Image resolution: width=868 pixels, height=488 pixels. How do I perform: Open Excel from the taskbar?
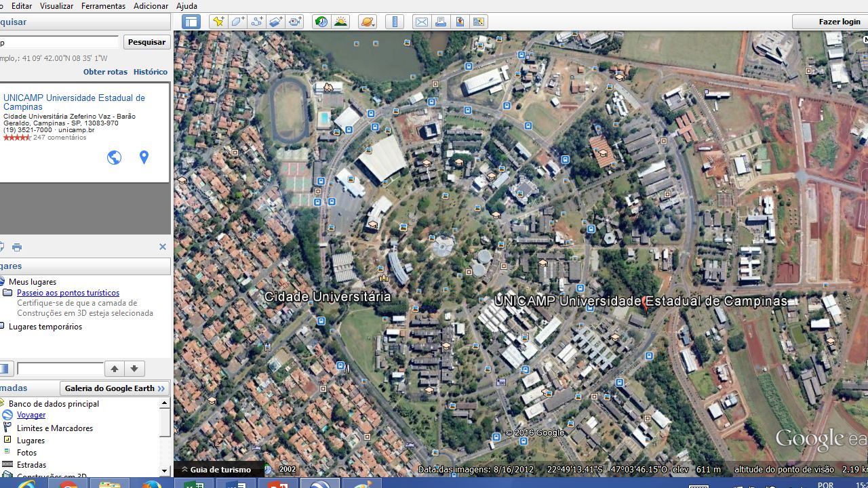click(194, 484)
